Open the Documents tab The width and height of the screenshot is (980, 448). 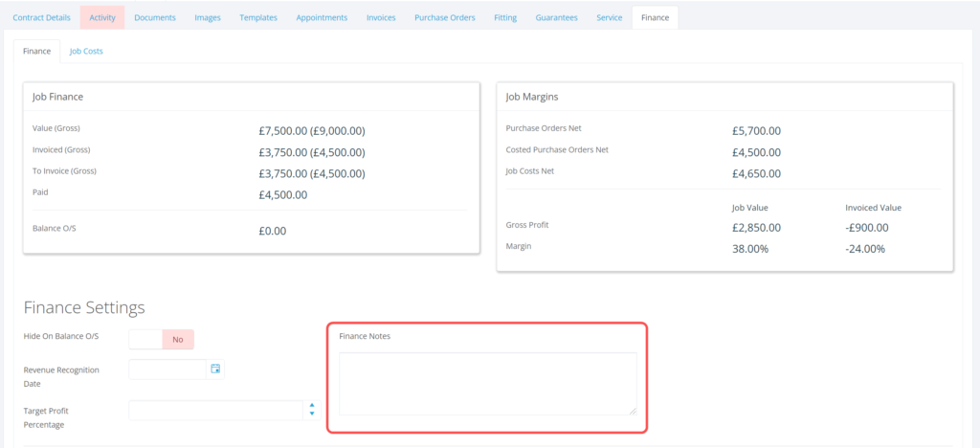[155, 17]
